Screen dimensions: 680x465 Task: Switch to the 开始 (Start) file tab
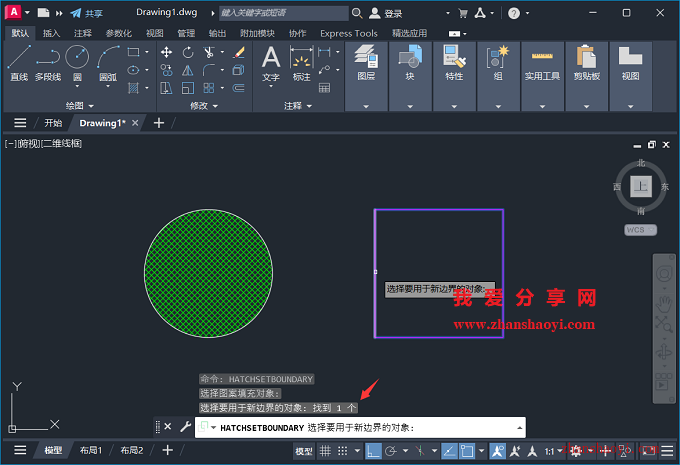click(x=53, y=123)
